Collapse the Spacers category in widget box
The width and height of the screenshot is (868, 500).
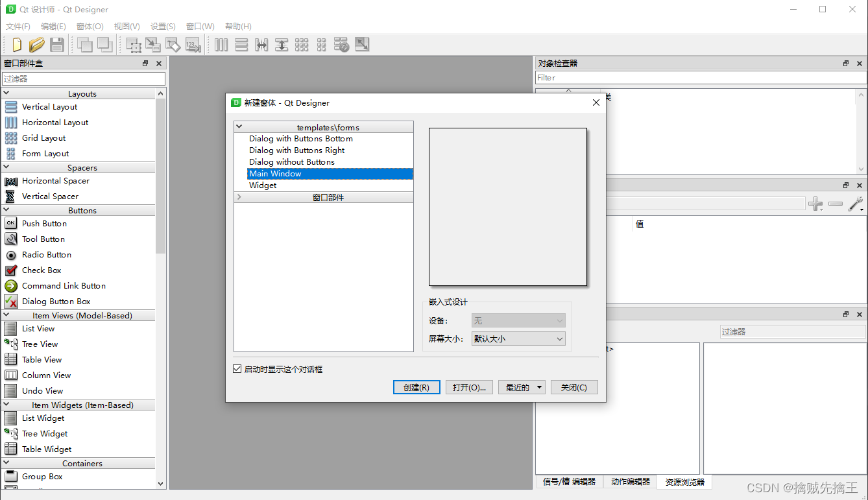click(6, 167)
